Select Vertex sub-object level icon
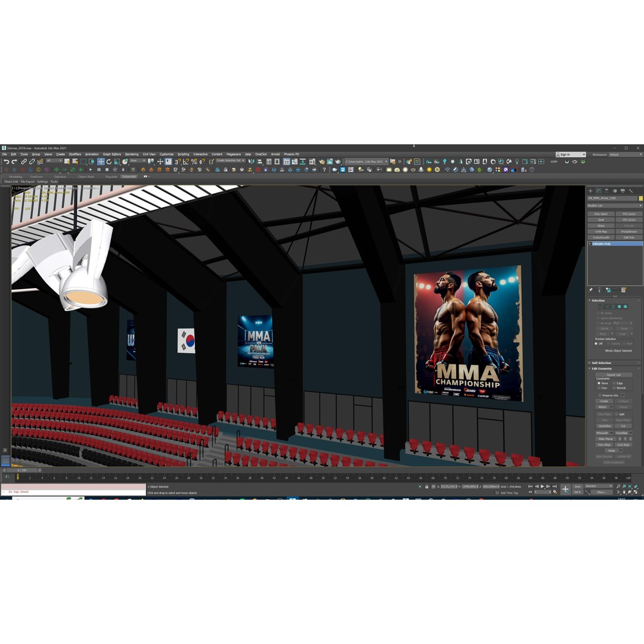This screenshot has height=644, width=644. tap(601, 307)
